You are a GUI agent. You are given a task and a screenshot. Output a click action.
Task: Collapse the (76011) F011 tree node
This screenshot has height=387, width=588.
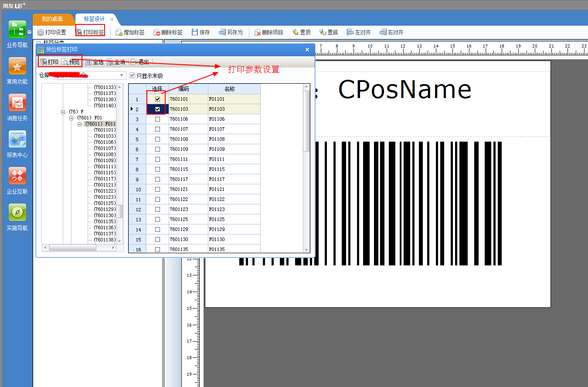point(80,124)
